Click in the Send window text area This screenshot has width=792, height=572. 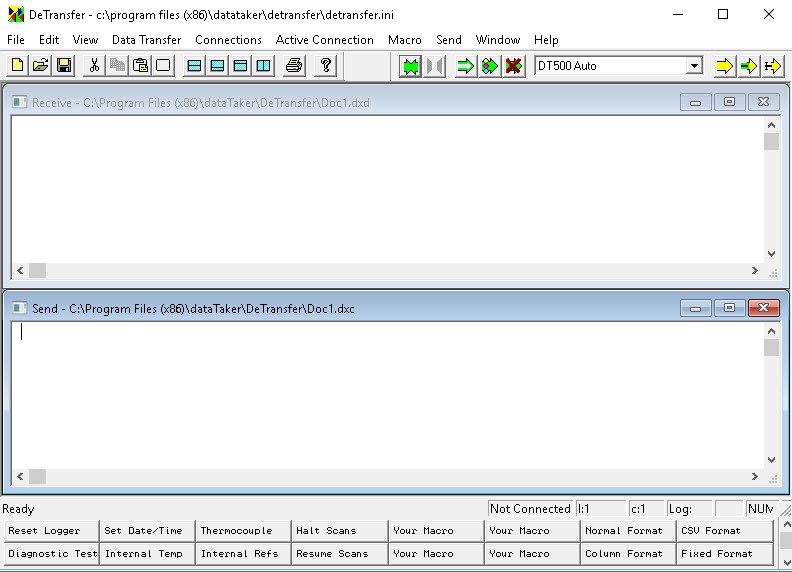click(x=387, y=396)
